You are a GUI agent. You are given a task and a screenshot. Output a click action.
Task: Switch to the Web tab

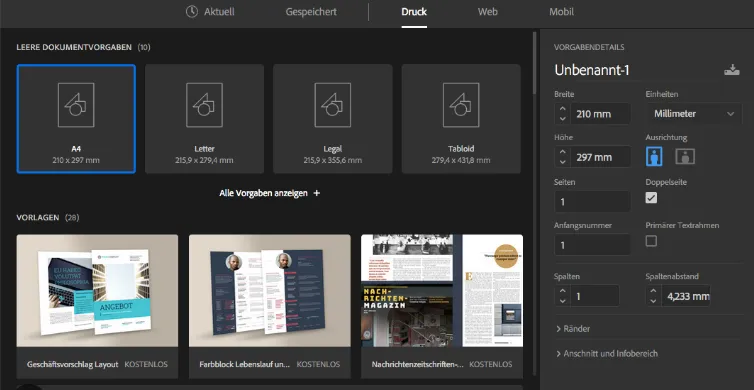click(488, 12)
